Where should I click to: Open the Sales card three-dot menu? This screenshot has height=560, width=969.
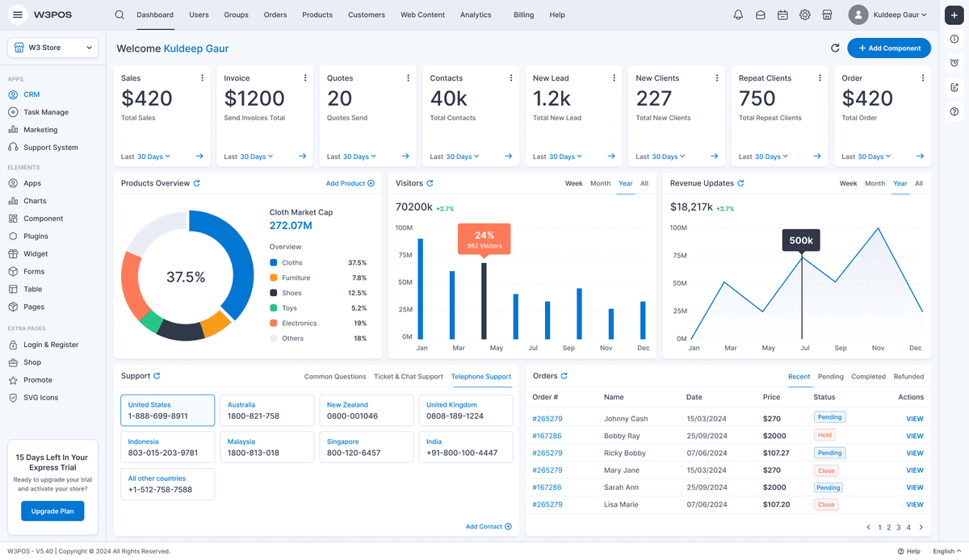pyautogui.click(x=202, y=78)
